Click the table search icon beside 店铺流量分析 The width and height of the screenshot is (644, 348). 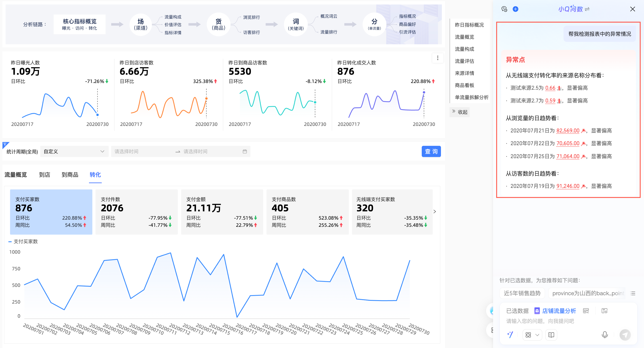click(x=586, y=311)
